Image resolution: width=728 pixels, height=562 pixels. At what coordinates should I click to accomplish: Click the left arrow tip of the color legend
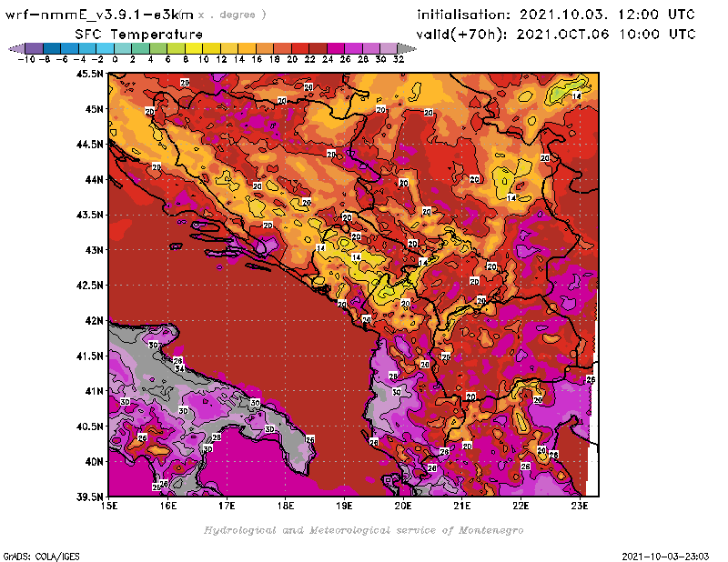(x=13, y=49)
